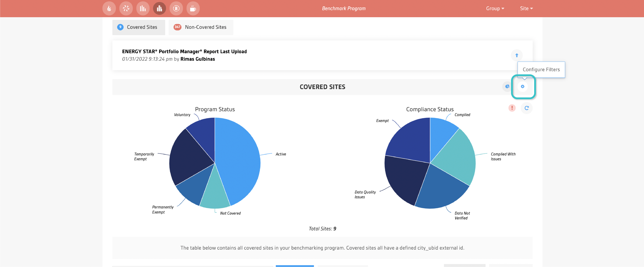
Task: Click the "Benchmark Program" title
Action: pos(343,8)
